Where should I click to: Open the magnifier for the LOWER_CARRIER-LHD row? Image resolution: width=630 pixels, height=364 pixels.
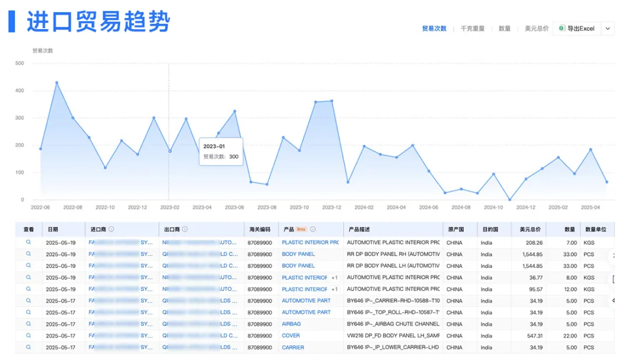coord(29,347)
